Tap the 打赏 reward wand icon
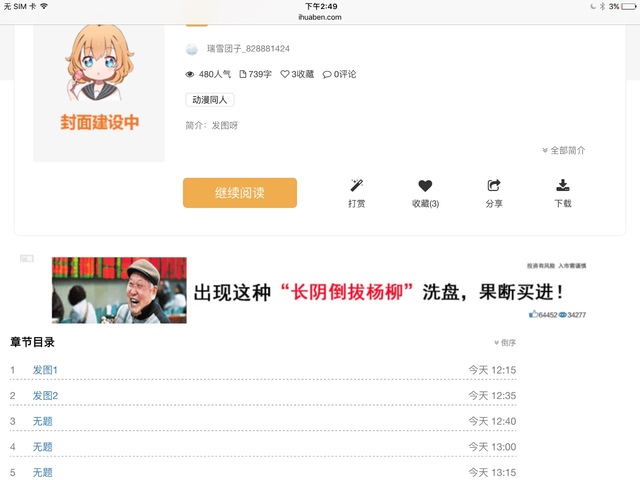 [356, 185]
